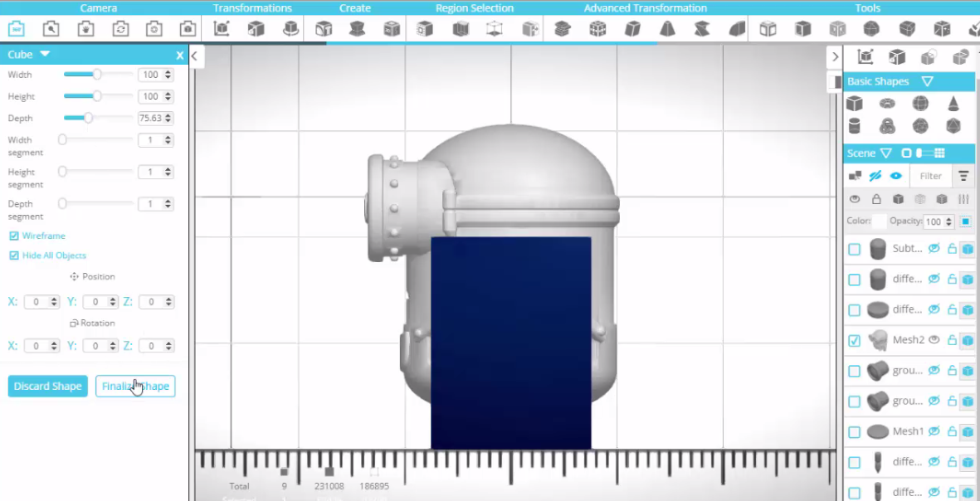Image resolution: width=980 pixels, height=501 pixels.
Task: Apply the twist transformation tool
Action: pyautogui.click(x=702, y=29)
